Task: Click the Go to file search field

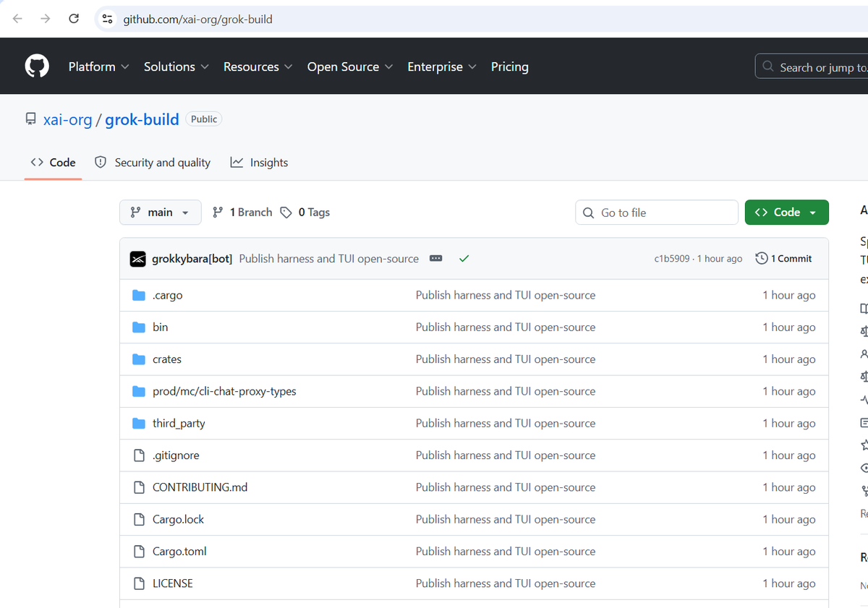Action: pyautogui.click(x=657, y=213)
